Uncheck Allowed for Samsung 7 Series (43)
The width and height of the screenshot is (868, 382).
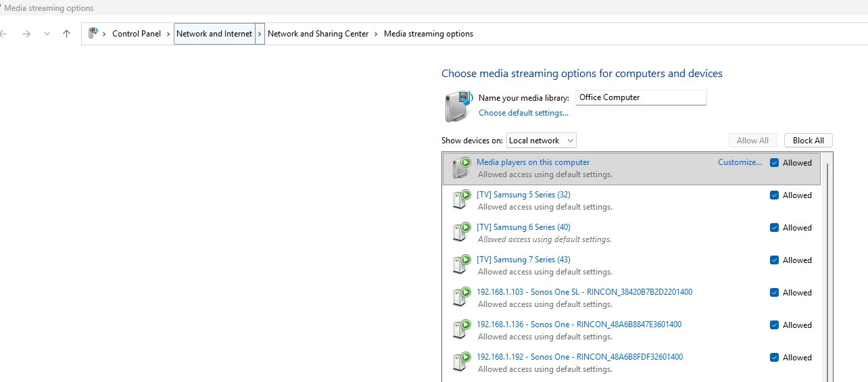[774, 260]
